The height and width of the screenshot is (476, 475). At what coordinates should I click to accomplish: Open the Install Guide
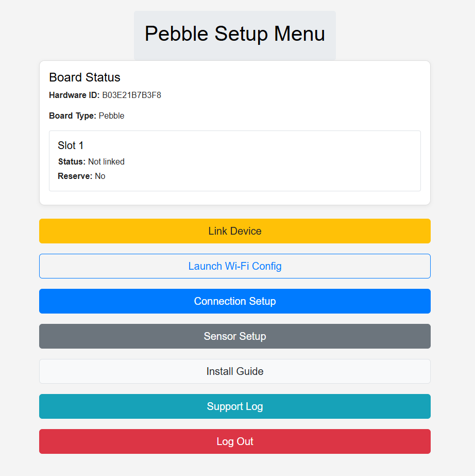coord(235,371)
